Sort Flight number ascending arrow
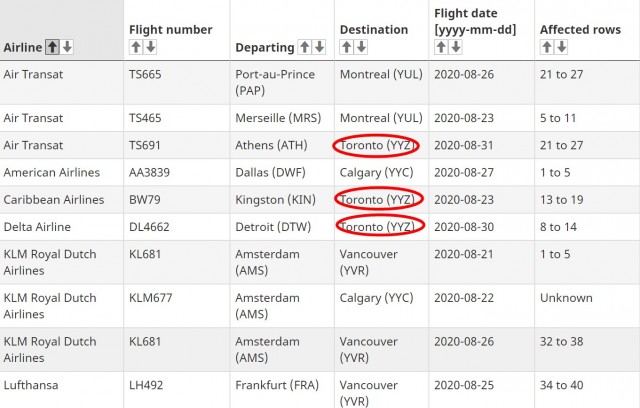The image size is (640, 408). pyautogui.click(x=136, y=47)
